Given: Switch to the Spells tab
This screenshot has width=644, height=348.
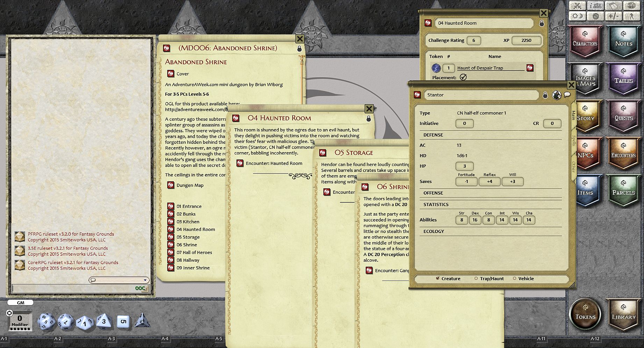Looking at the screenshot, I should coord(573,140).
